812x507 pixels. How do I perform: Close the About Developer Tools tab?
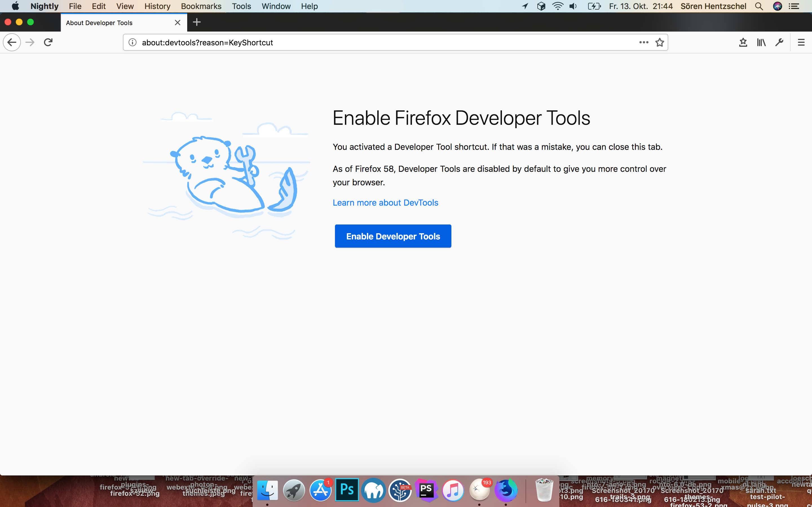click(178, 23)
